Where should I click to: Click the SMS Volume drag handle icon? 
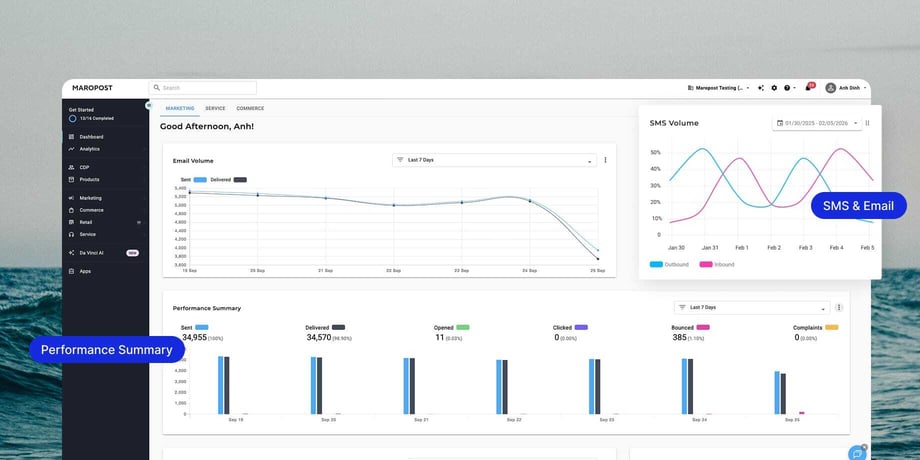[867, 123]
